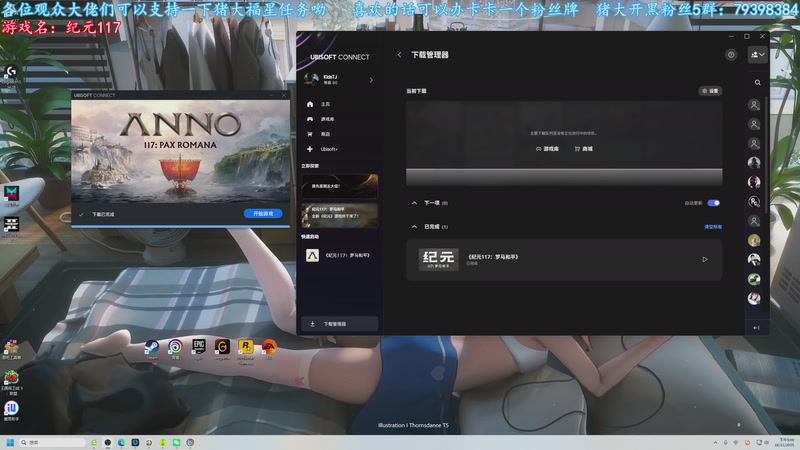Open the download manager (下载管理器) sidebar button
Screen dimensions: 800x450
click(x=340, y=324)
